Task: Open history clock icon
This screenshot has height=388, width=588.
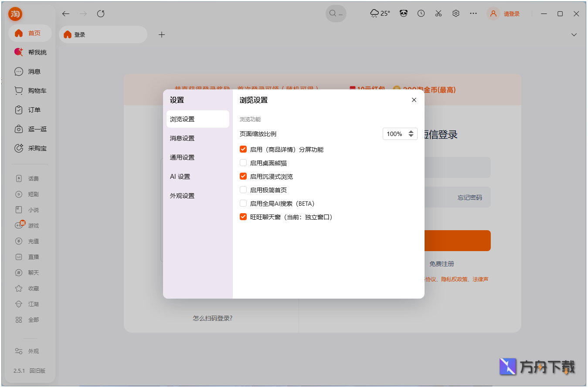Action: [421, 14]
